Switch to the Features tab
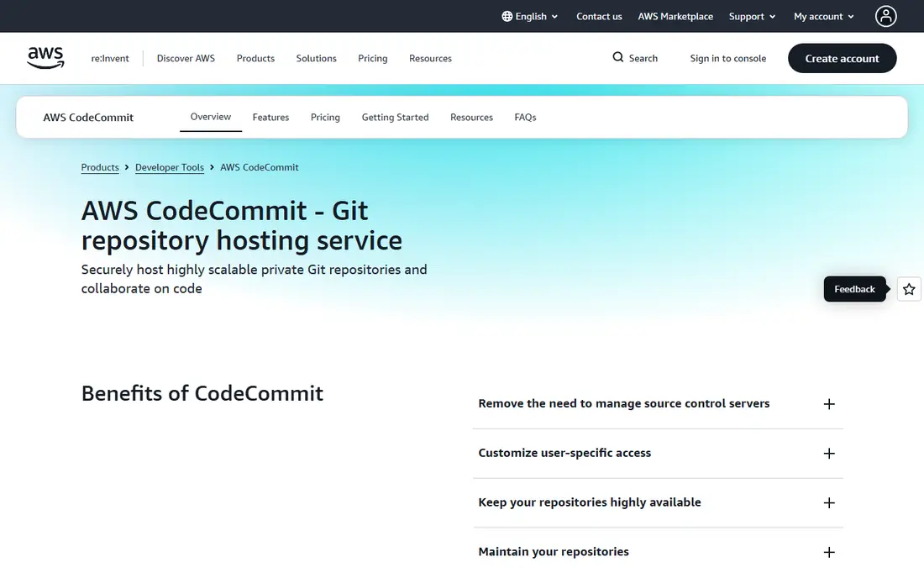Image resolution: width=924 pixels, height=578 pixels. click(270, 118)
